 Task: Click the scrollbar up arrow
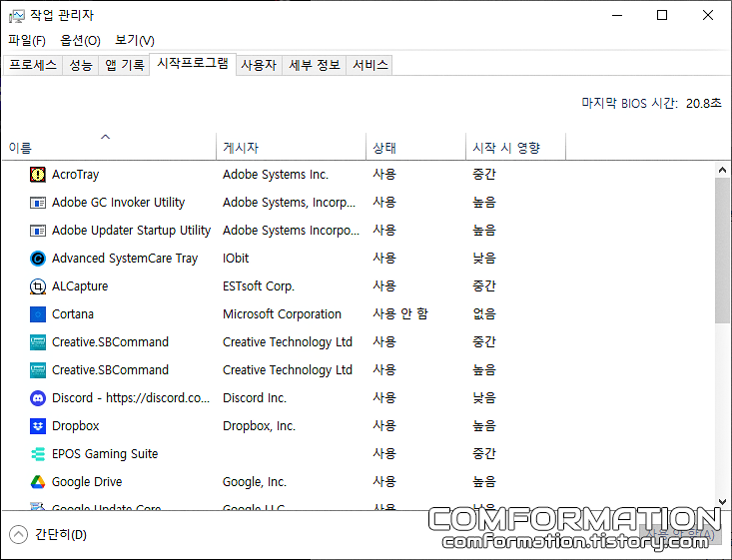point(723,171)
